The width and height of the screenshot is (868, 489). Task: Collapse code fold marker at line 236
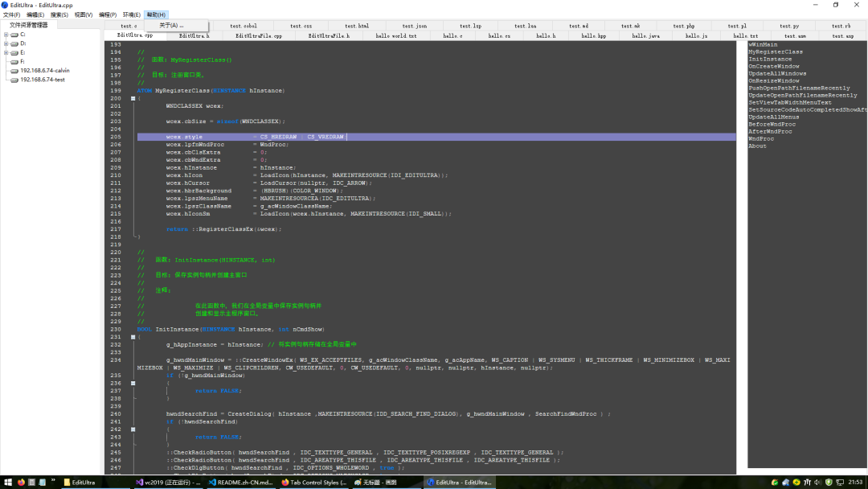pyautogui.click(x=133, y=383)
